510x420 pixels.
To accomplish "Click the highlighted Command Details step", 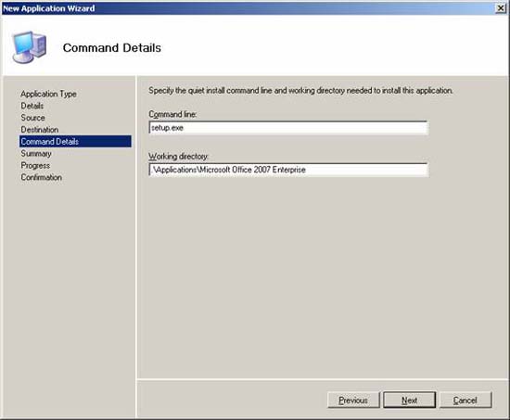I will pos(75,142).
